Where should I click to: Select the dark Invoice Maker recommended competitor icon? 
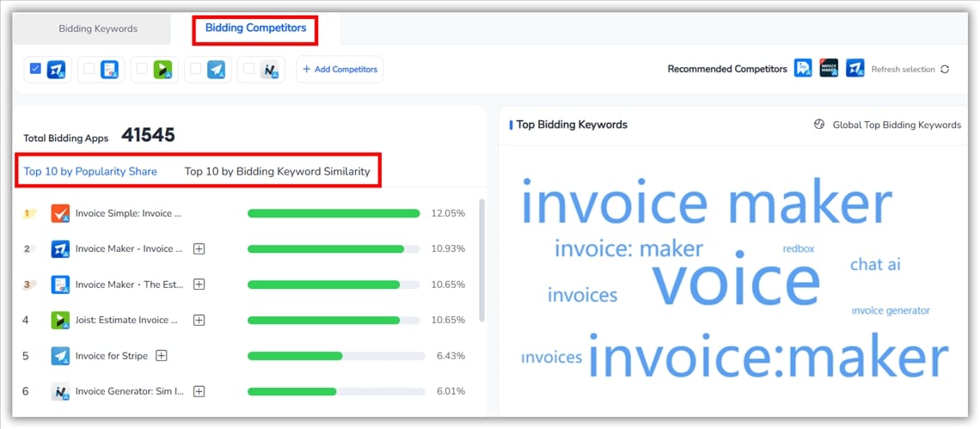[x=829, y=69]
